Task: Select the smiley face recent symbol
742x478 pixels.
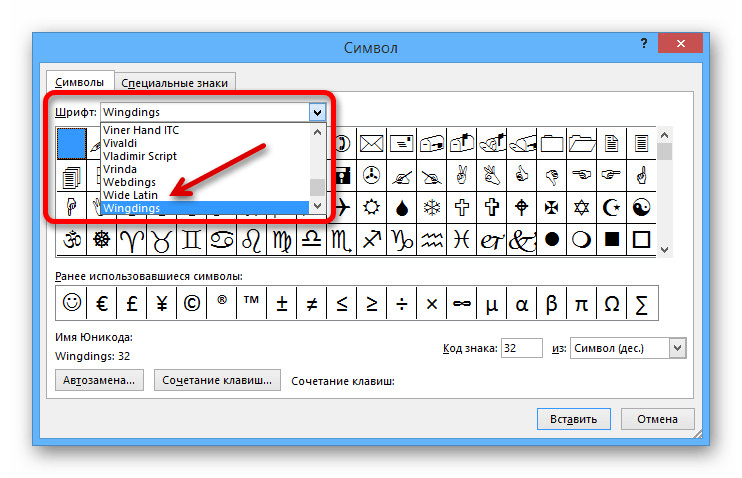Action: (71, 303)
